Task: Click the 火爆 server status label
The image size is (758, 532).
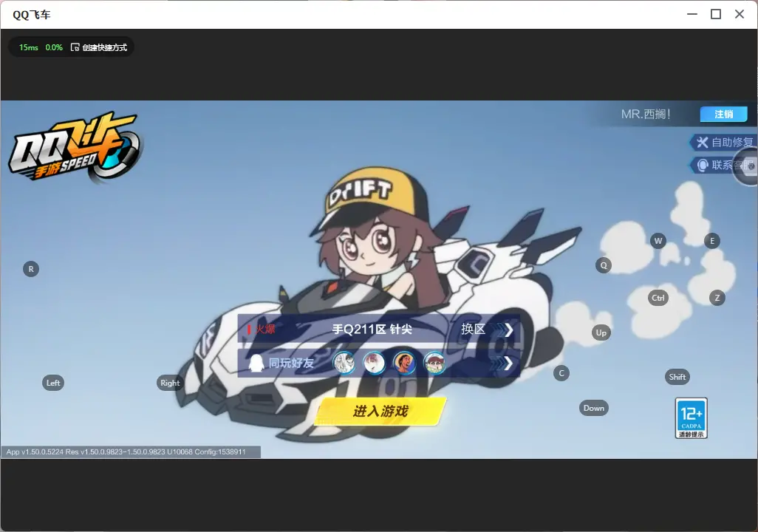Action: coord(265,330)
